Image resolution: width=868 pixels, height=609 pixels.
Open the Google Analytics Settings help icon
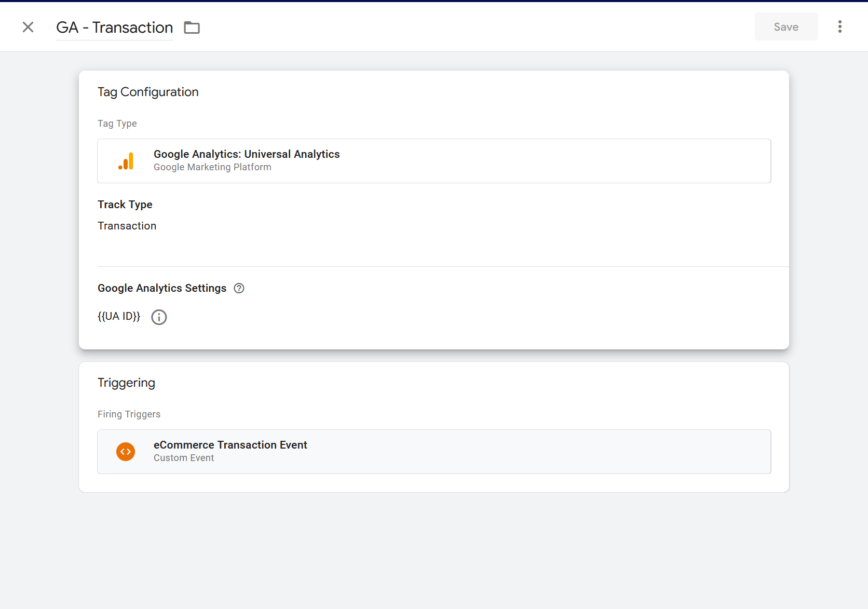(x=239, y=288)
